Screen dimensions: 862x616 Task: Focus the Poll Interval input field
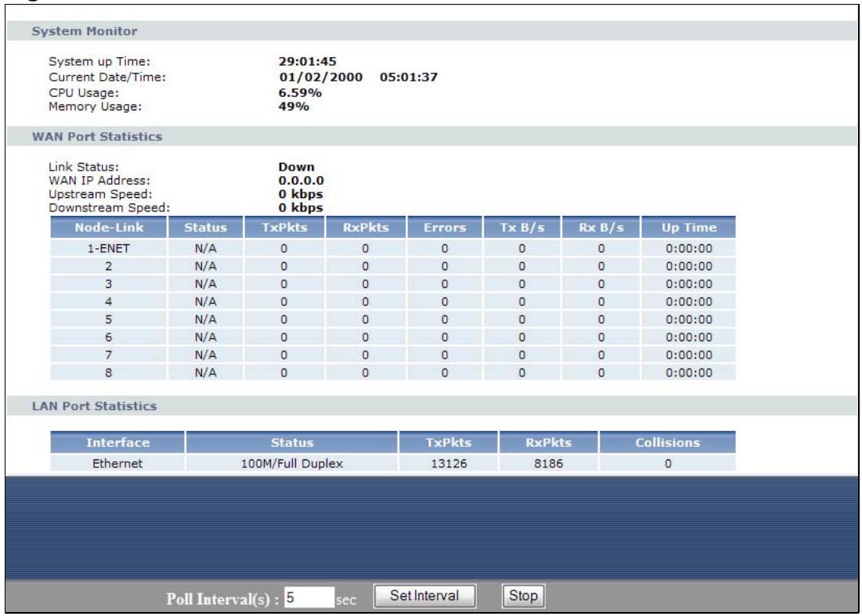coord(309,597)
